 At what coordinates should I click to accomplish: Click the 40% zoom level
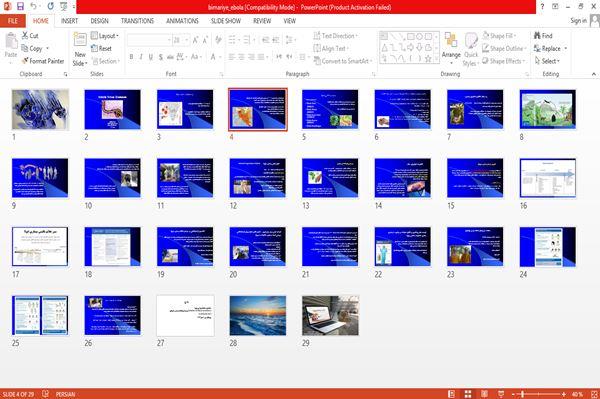(x=577, y=394)
